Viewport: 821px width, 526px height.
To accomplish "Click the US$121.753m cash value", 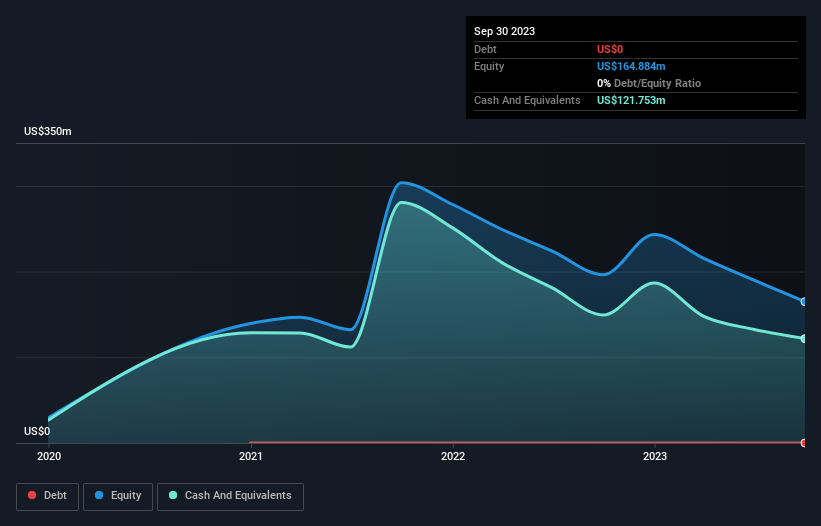I will (x=631, y=100).
